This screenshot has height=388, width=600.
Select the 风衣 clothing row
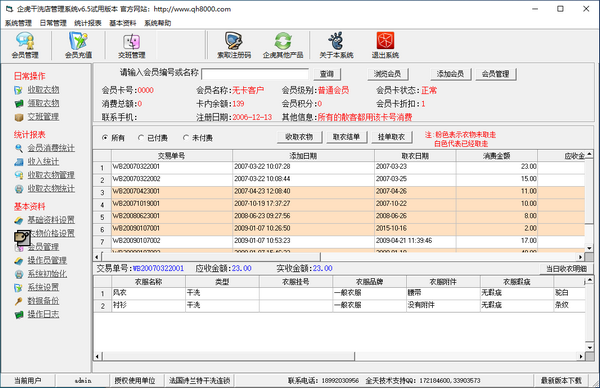coord(339,293)
